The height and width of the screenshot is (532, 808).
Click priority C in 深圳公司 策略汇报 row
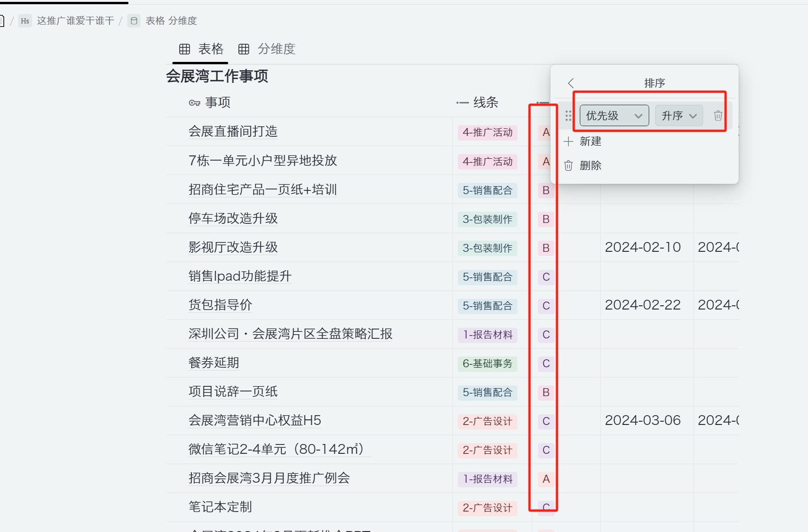(x=546, y=335)
